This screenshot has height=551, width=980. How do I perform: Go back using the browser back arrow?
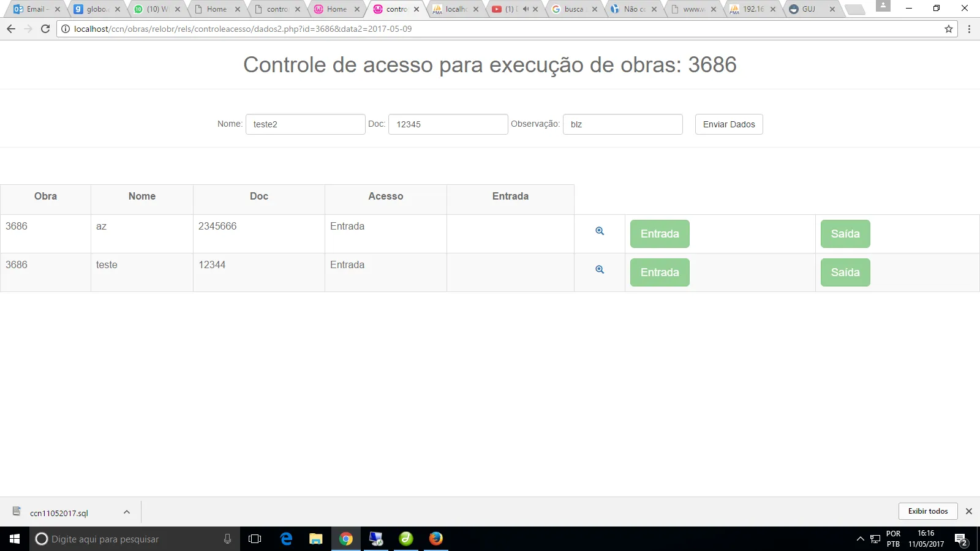(x=11, y=29)
